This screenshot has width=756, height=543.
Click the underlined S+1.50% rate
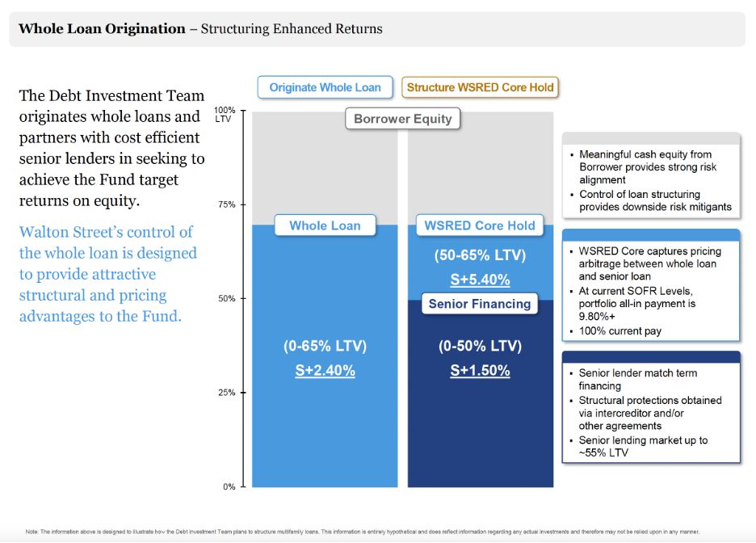480,371
